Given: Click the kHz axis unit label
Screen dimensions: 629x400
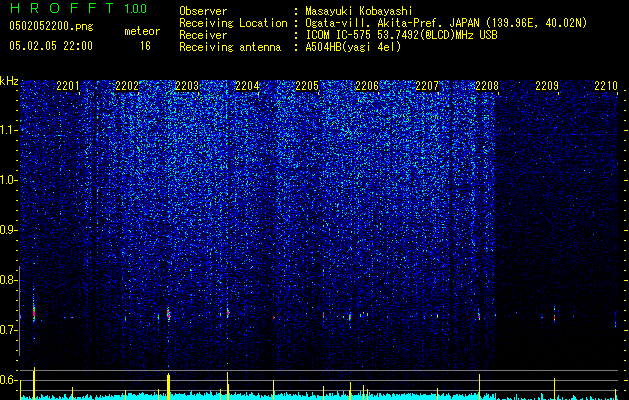Looking at the screenshot, I should [9, 81].
